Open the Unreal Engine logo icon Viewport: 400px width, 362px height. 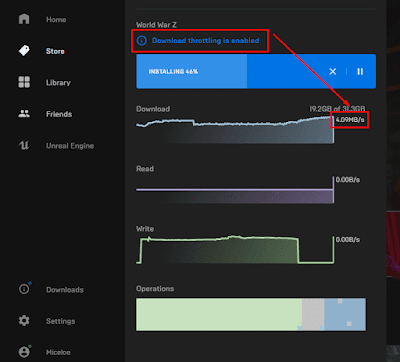coord(24,145)
